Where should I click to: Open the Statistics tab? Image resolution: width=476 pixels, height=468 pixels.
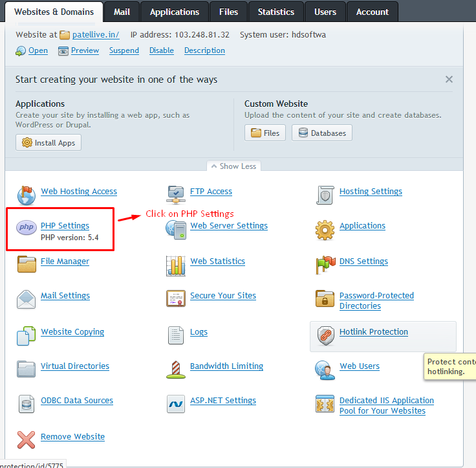coord(276,12)
